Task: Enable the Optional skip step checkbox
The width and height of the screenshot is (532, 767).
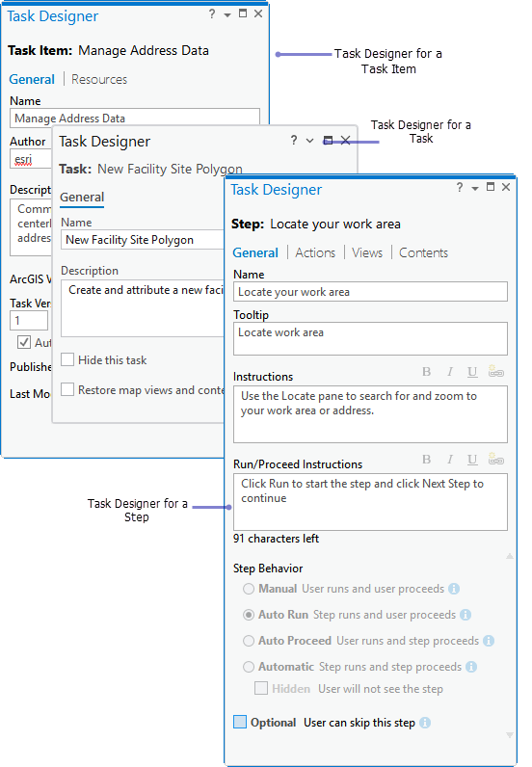Action: pyautogui.click(x=240, y=722)
